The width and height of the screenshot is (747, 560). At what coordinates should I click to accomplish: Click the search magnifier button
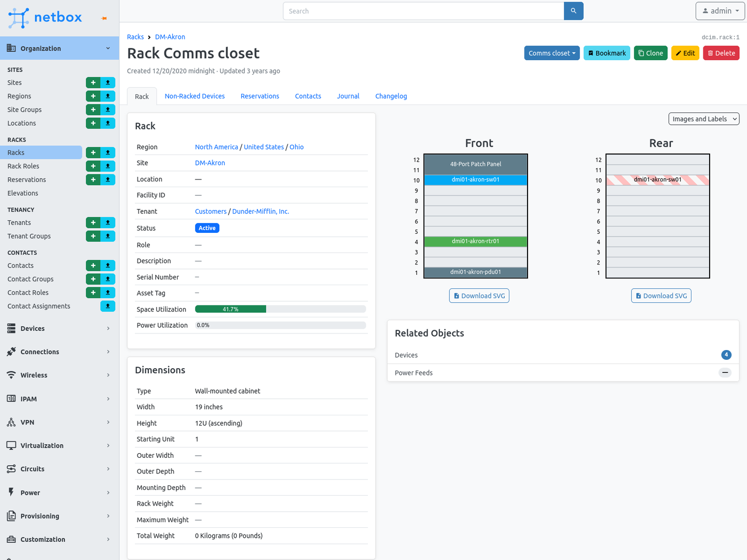point(574,11)
